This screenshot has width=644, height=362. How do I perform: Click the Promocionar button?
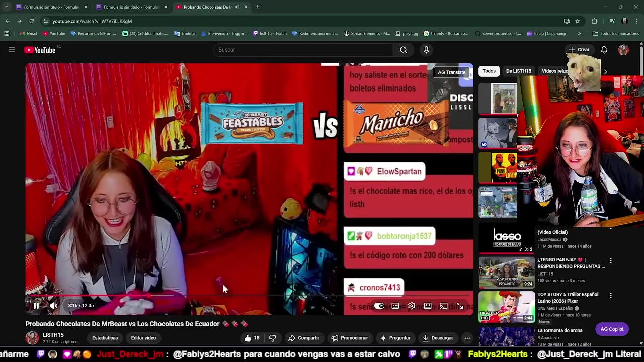(350, 338)
